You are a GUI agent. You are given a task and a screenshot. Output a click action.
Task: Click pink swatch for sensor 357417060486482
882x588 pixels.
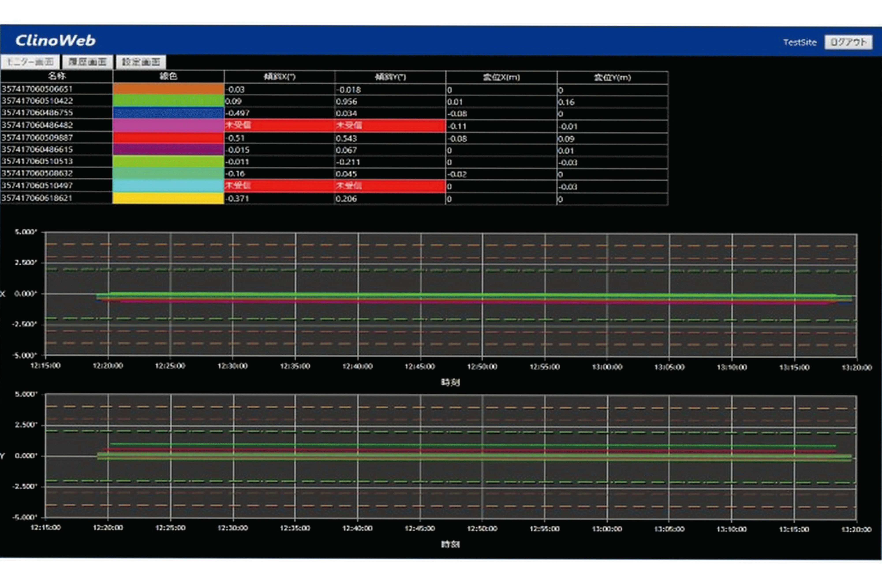tap(168, 125)
